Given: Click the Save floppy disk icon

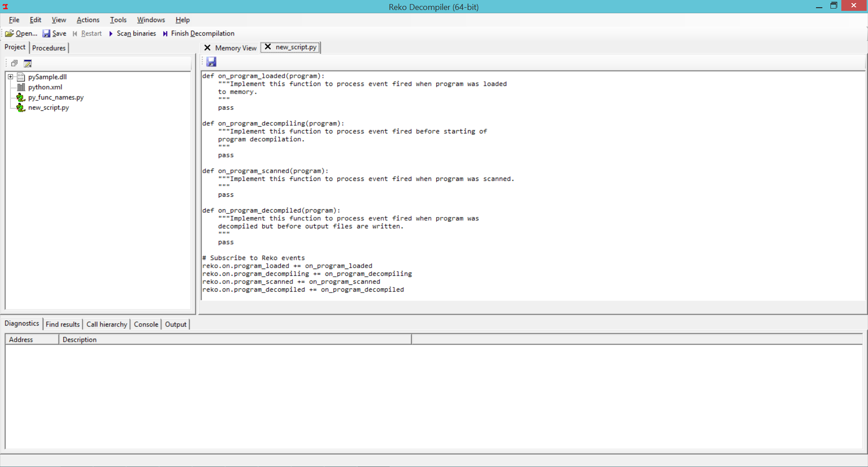Looking at the screenshot, I should [x=47, y=33].
